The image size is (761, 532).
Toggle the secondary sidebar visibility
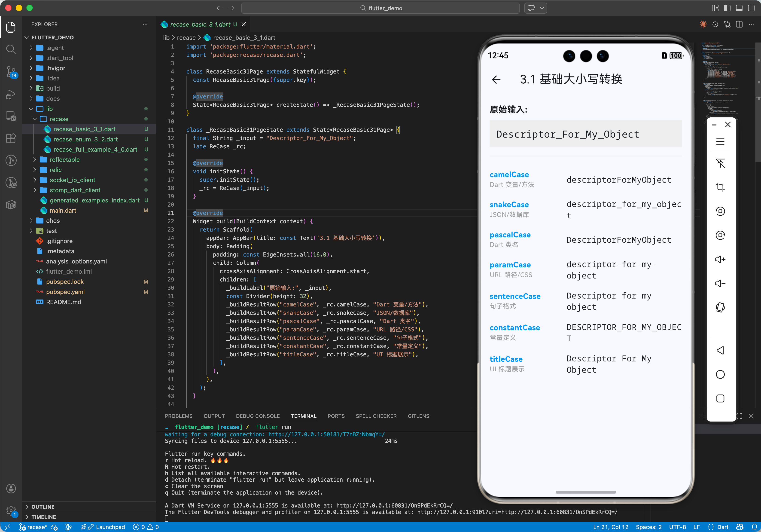click(751, 8)
